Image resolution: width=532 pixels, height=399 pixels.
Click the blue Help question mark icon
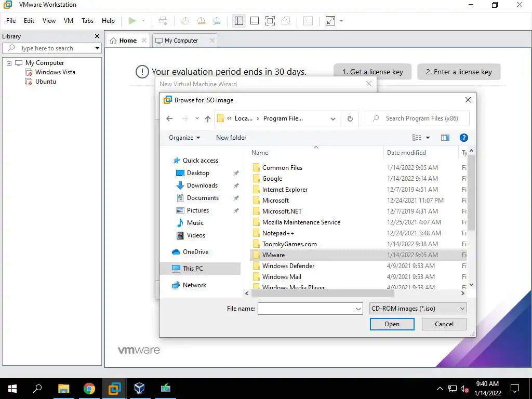pos(463,137)
